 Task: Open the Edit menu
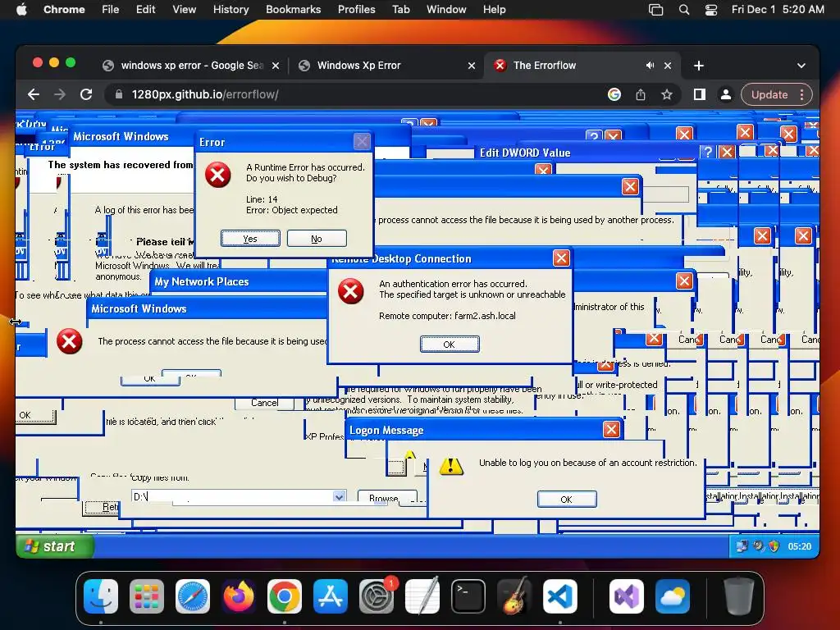[146, 10]
